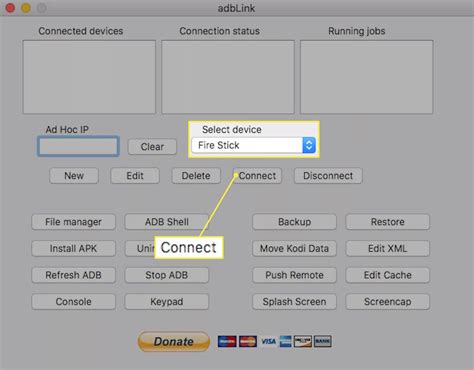Click the Restore button
This screenshot has width=474, height=370.
tap(388, 222)
